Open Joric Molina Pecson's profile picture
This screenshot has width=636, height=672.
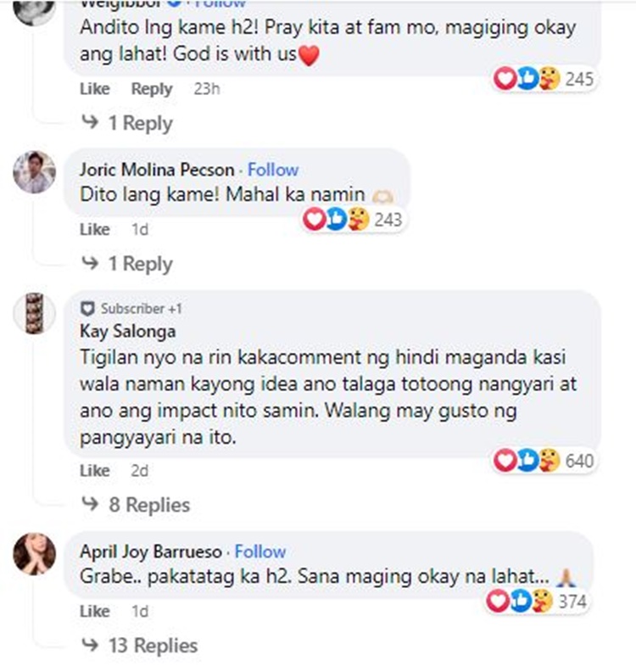34,172
